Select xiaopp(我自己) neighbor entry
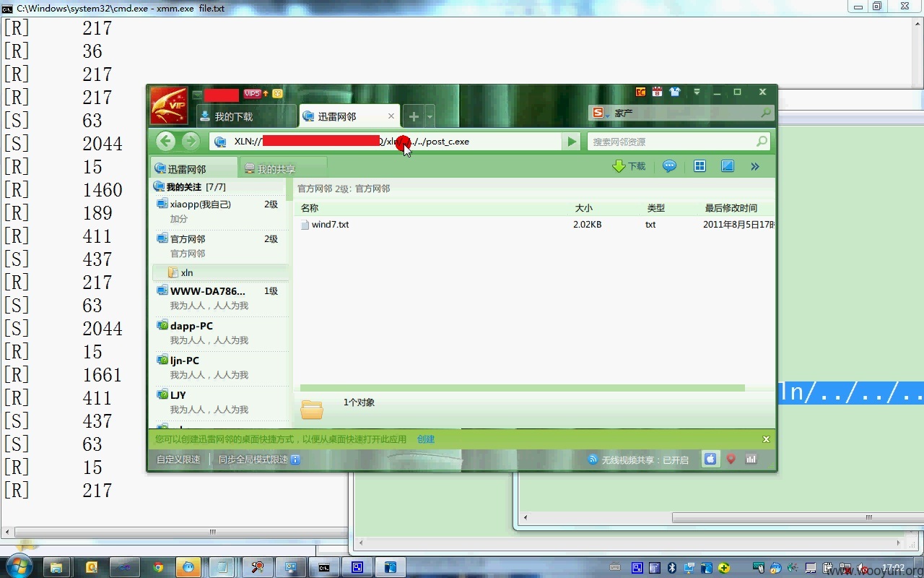This screenshot has width=924, height=578. click(220, 211)
